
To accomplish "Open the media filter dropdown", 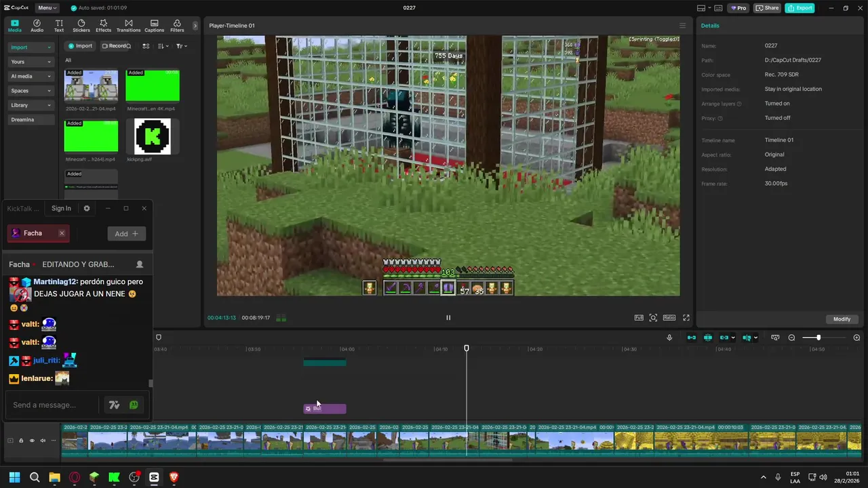I will (x=181, y=46).
